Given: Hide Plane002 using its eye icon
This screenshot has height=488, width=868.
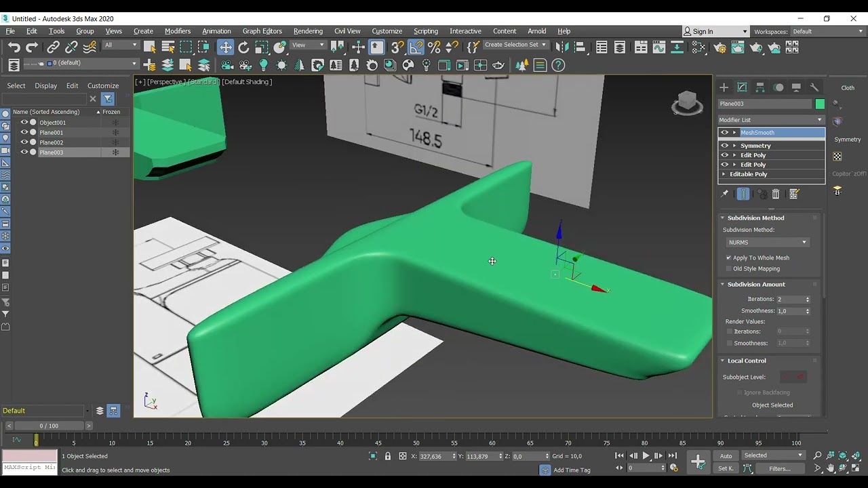Looking at the screenshot, I should click(x=24, y=142).
